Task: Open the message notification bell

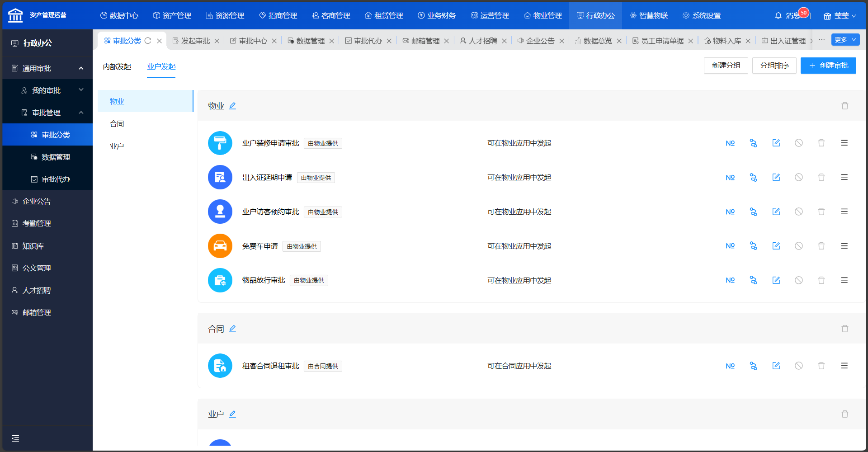Action: [778, 16]
